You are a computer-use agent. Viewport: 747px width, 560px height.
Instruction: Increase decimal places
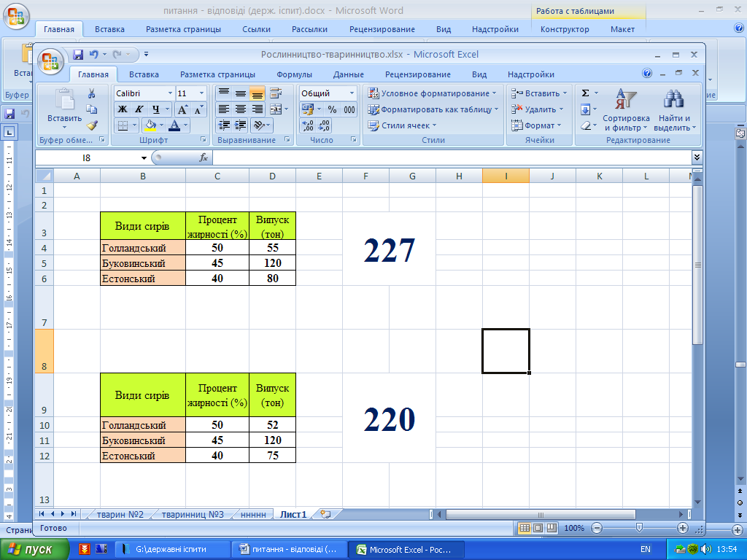tap(308, 125)
